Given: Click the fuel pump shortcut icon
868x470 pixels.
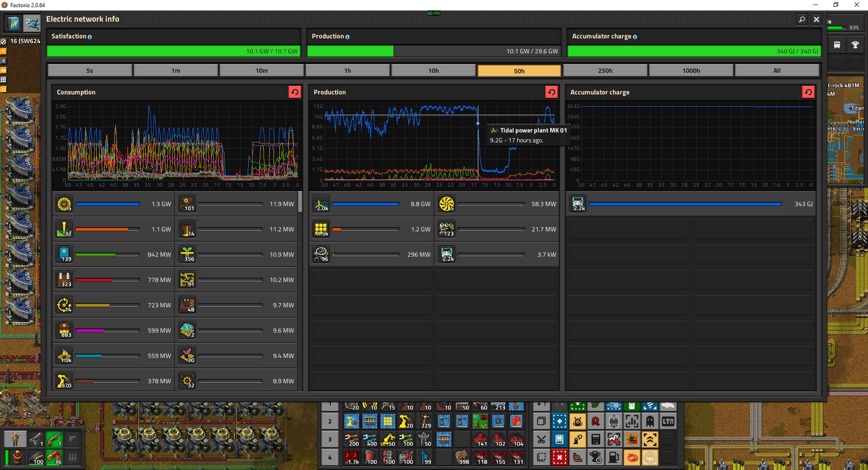Looking at the screenshot, I should click(x=613, y=457).
